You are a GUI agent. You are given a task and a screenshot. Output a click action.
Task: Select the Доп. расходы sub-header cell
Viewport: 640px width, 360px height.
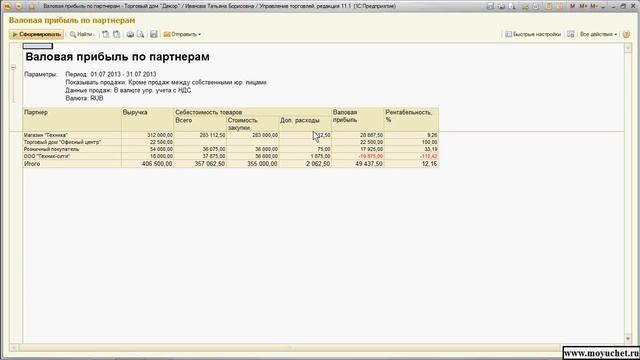305,124
